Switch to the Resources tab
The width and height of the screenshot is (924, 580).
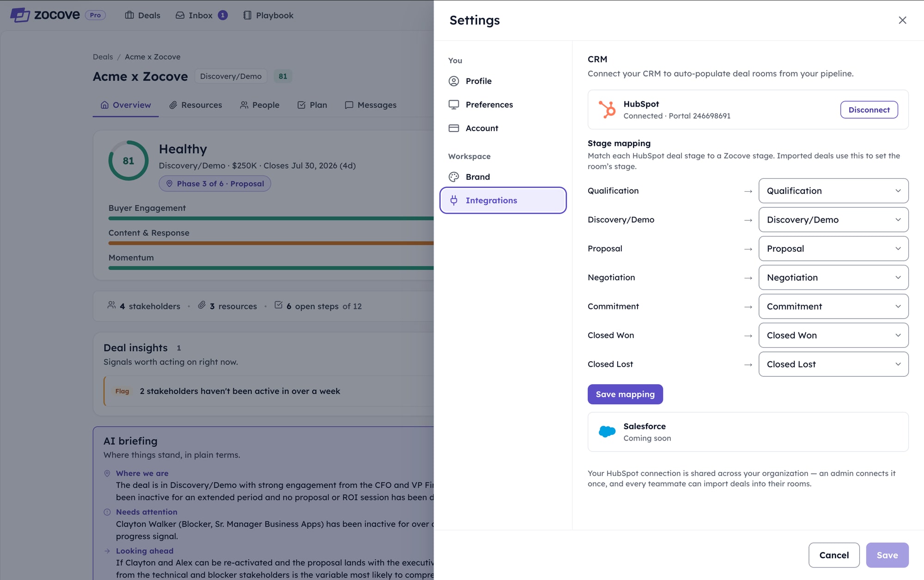[195, 105]
